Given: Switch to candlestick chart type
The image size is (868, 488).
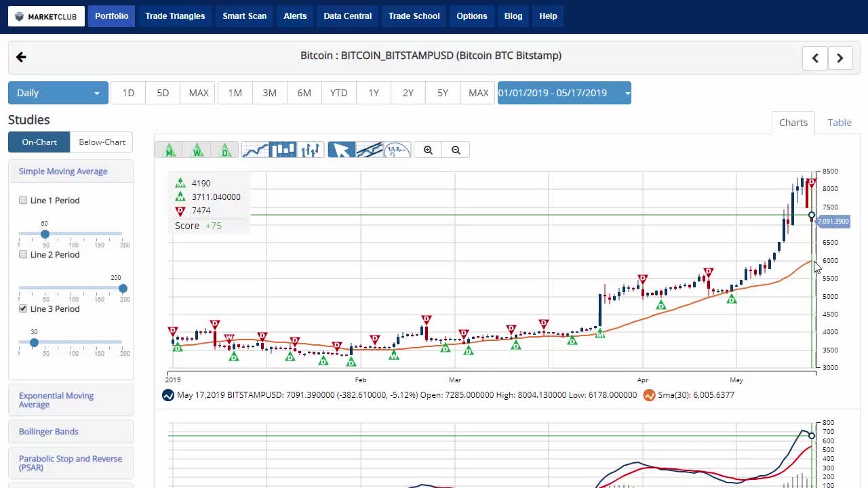Looking at the screenshot, I should click(283, 150).
